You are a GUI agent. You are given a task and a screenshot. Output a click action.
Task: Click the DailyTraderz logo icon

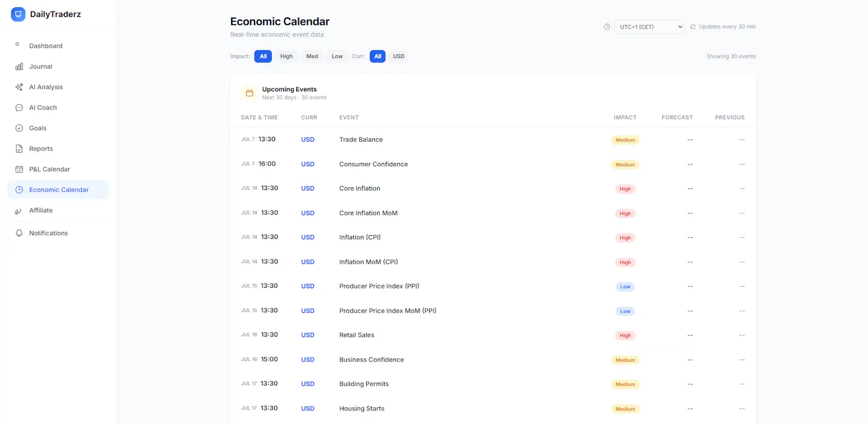[x=18, y=14]
